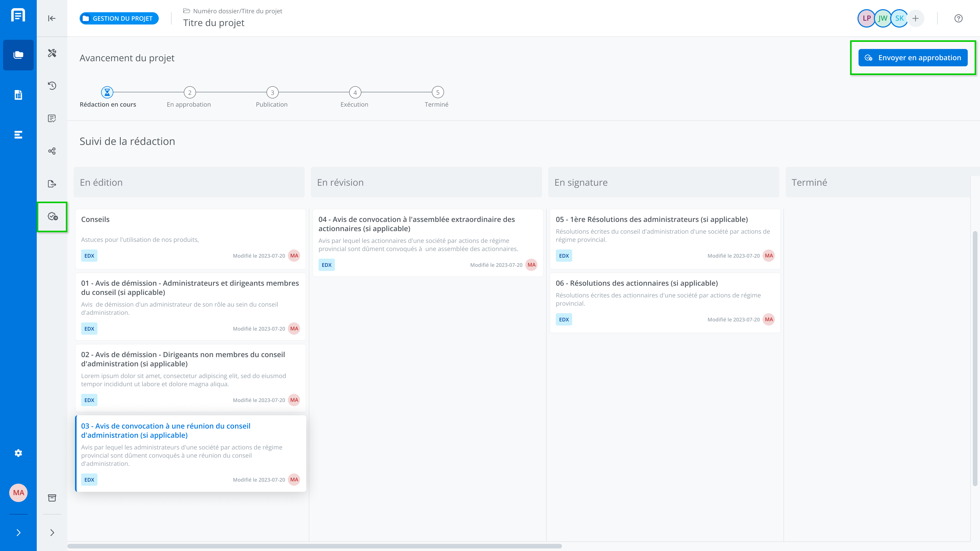
Task: Click the checklist document icon in sidebar
Action: point(52,118)
